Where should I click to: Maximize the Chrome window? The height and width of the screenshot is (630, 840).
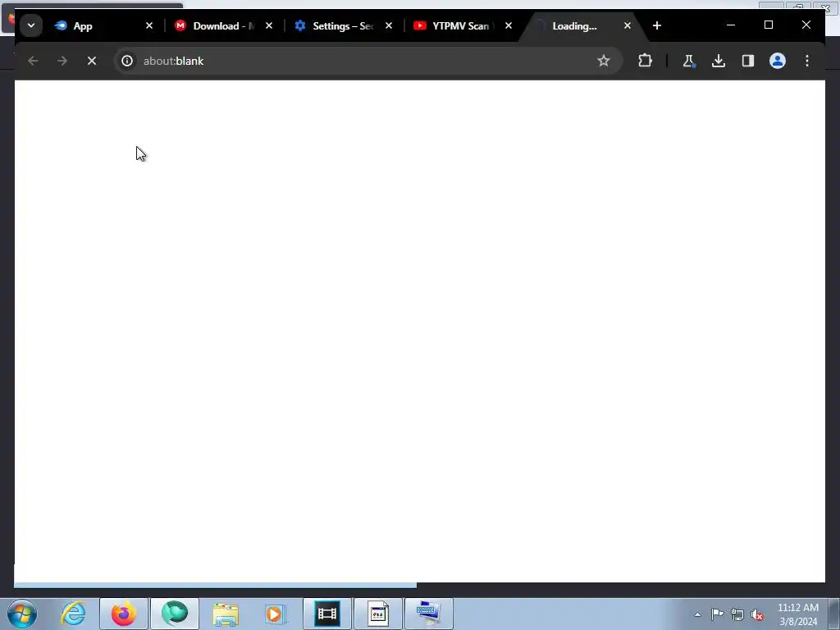[768, 25]
